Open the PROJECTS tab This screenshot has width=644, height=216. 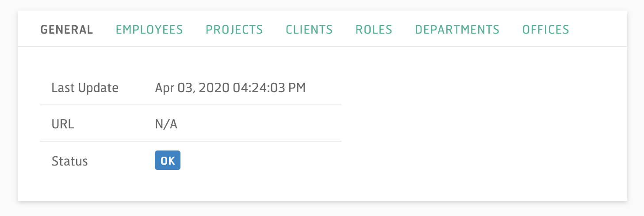pos(234,30)
